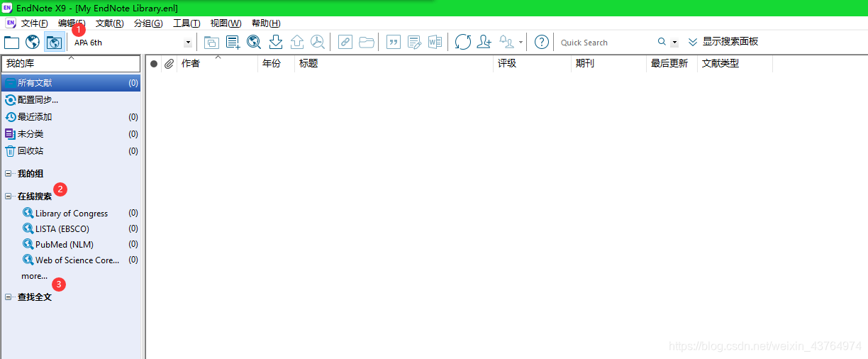Click the more... link under 在线搜索
Viewport: 868px width, 359px height.
tap(35, 276)
